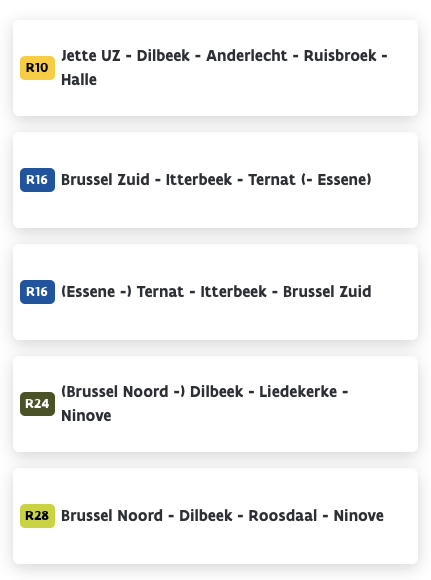The image size is (431, 580).
Task: Click the dark green R24 line badge
Action: [37, 404]
